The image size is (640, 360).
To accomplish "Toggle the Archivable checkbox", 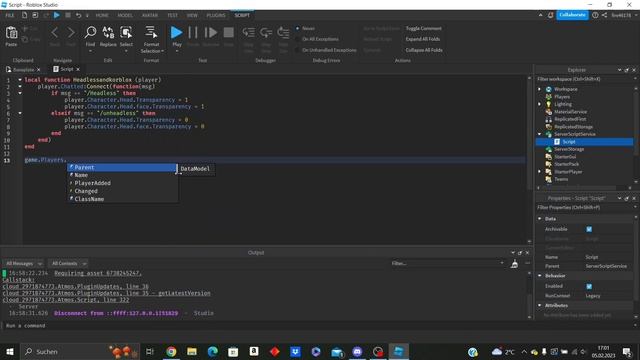I will [x=589, y=229].
